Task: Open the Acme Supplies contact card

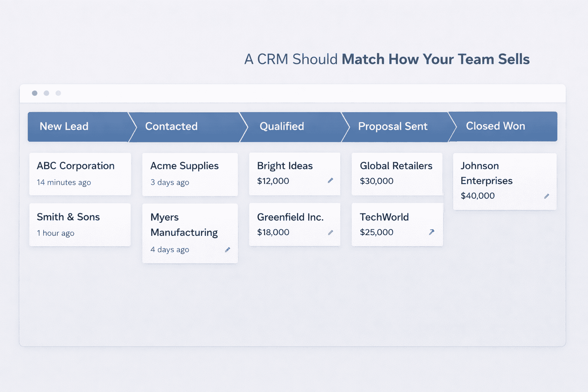Action: 190,174
